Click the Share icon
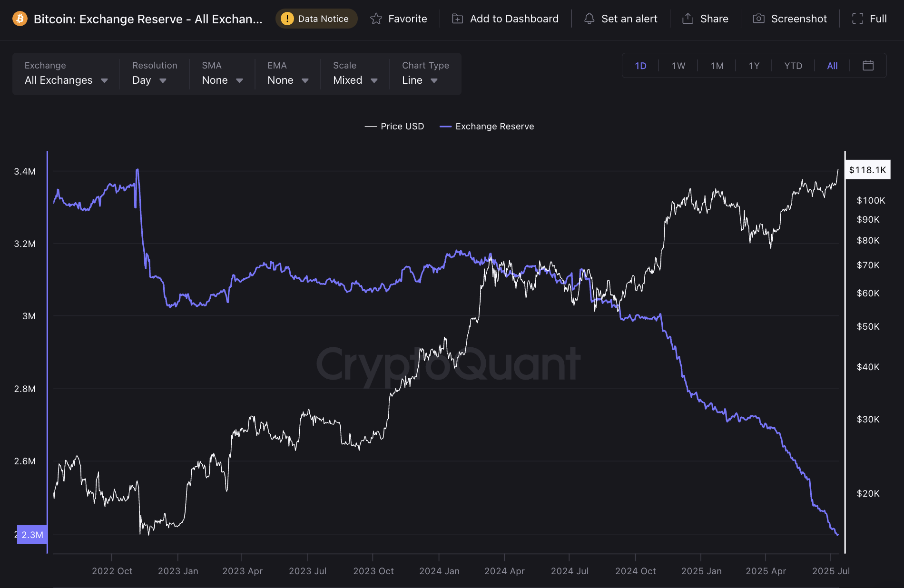This screenshot has height=588, width=904. coord(688,18)
